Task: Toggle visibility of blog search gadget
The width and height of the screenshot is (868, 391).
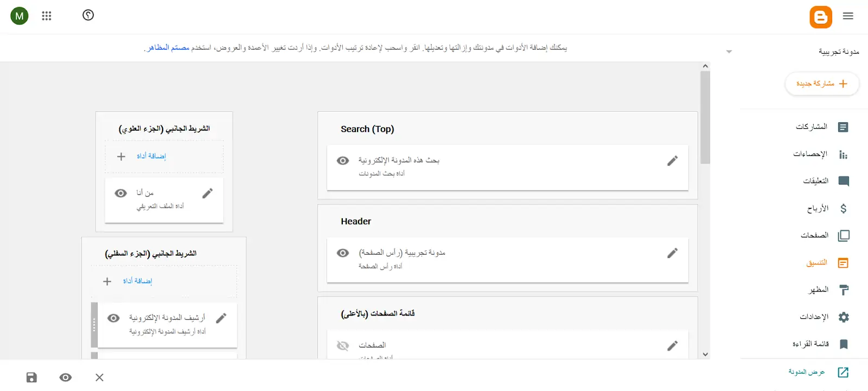Action: click(x=343, y=161)
